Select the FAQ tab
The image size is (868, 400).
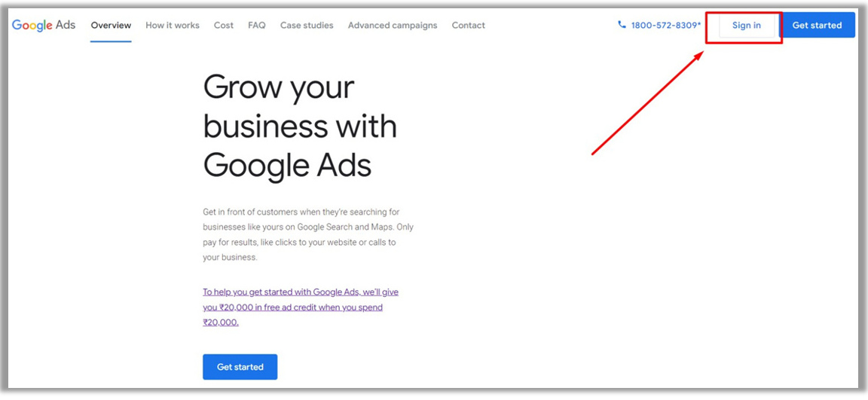pos(257,26)
